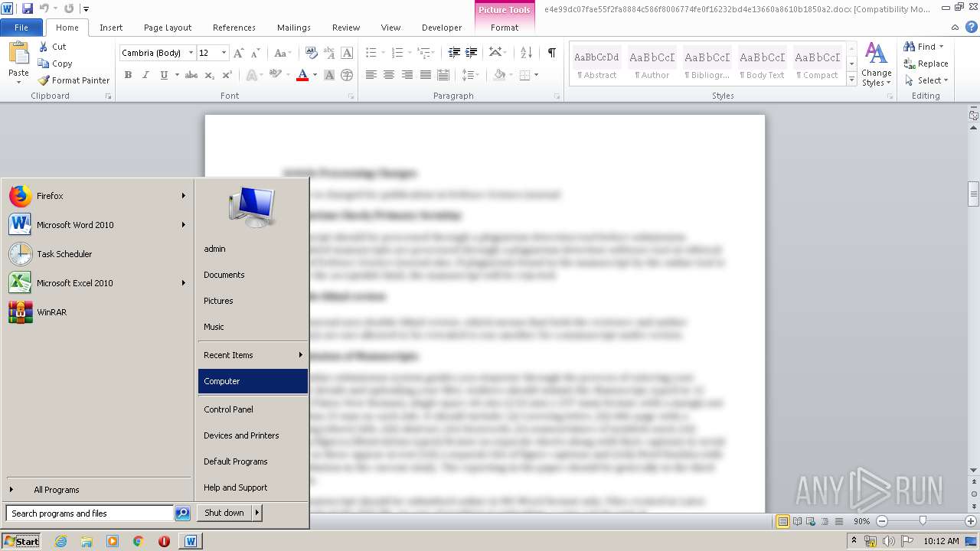The image size is (980, 551).
Task: Switch to Full Screen Reading view
Action: point(797,521)
